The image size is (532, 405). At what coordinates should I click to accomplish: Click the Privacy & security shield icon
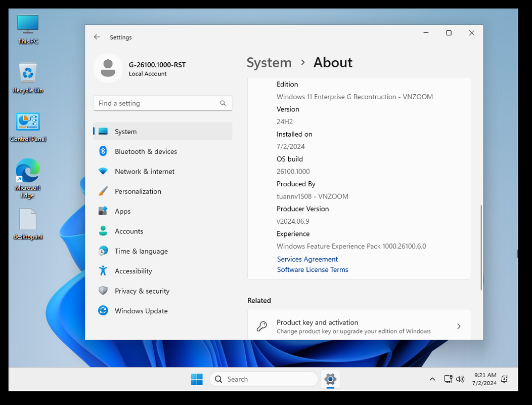pyautogui.click(x=103, y=291)
